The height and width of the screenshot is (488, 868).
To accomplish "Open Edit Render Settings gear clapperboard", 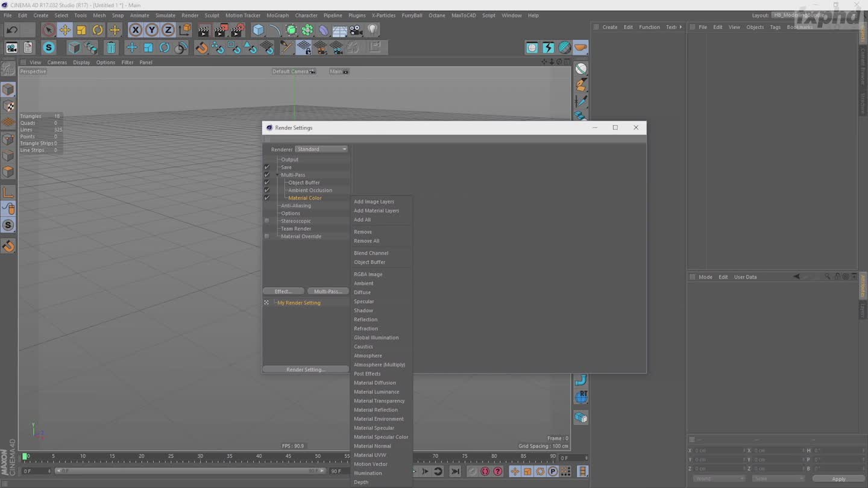I will (237, 30).
